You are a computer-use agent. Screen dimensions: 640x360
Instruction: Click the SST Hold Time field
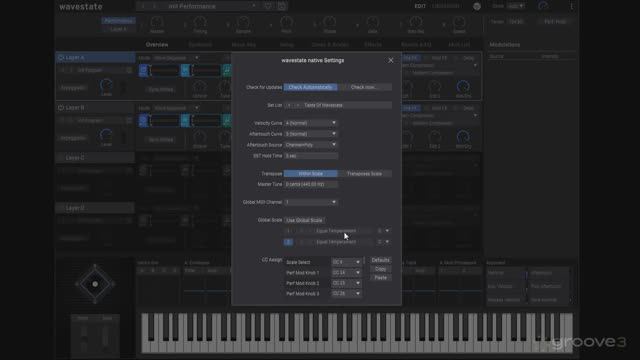311,156
